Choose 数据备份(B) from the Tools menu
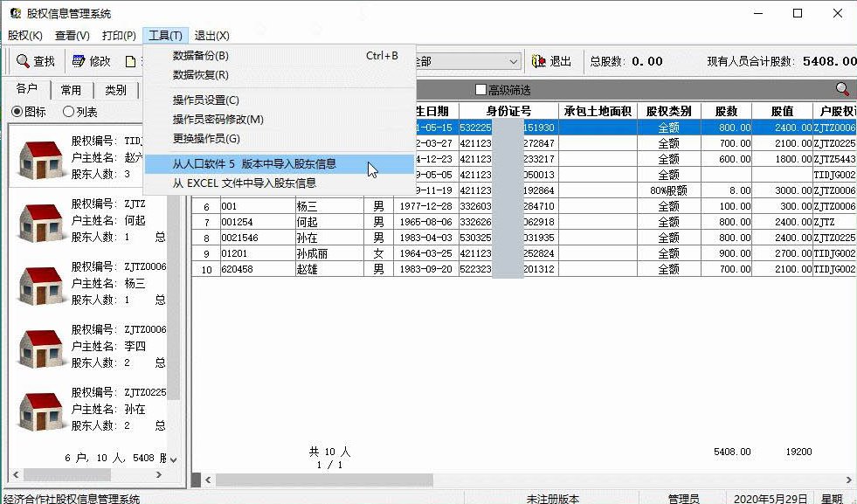857x504 pixels. [200, 56]
